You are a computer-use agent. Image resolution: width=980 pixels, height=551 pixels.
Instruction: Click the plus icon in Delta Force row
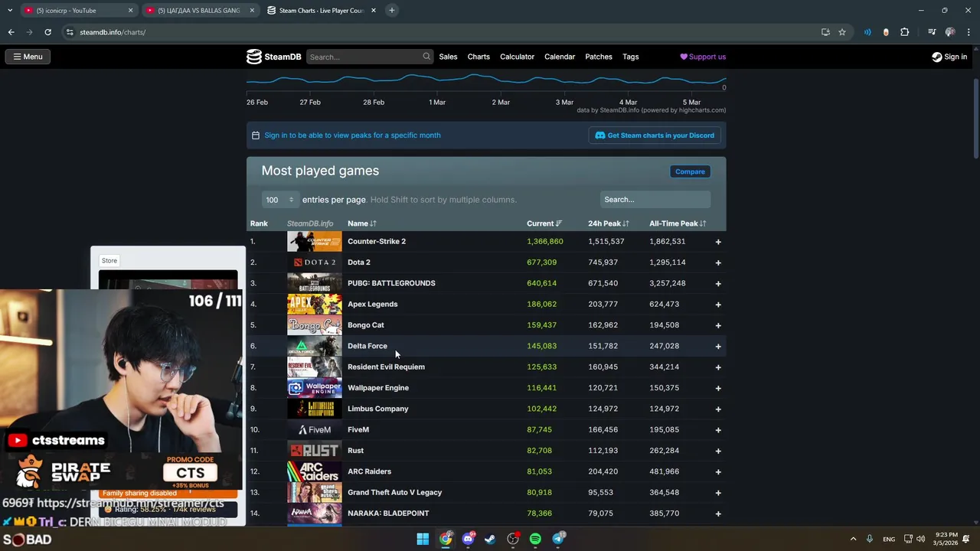pyautogui.click(x=717, y=346)
